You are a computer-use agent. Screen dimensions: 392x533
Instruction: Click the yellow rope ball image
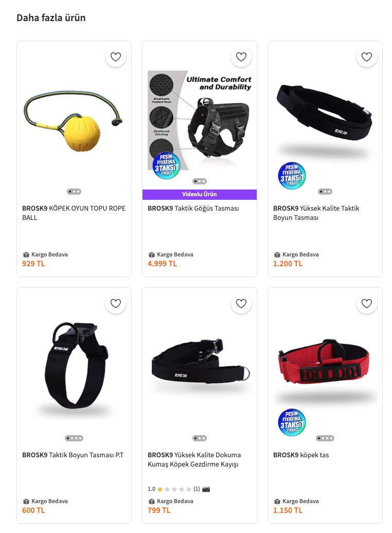click(x=74, y=121)
